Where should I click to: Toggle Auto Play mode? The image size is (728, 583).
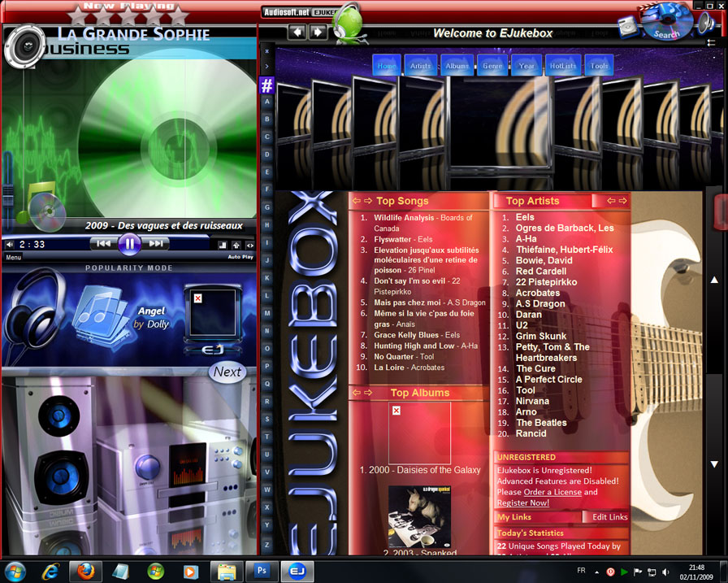[x=240, y=256]
